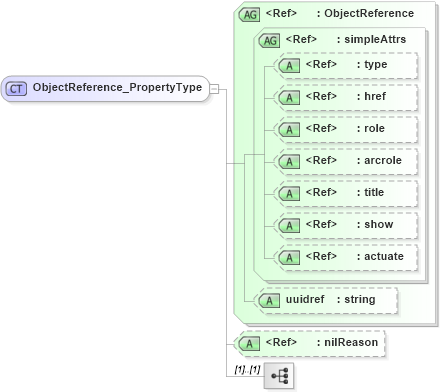Click the A icon beside href attribute
The height and width of the screenshot is (392, 441).
point(289,98)
